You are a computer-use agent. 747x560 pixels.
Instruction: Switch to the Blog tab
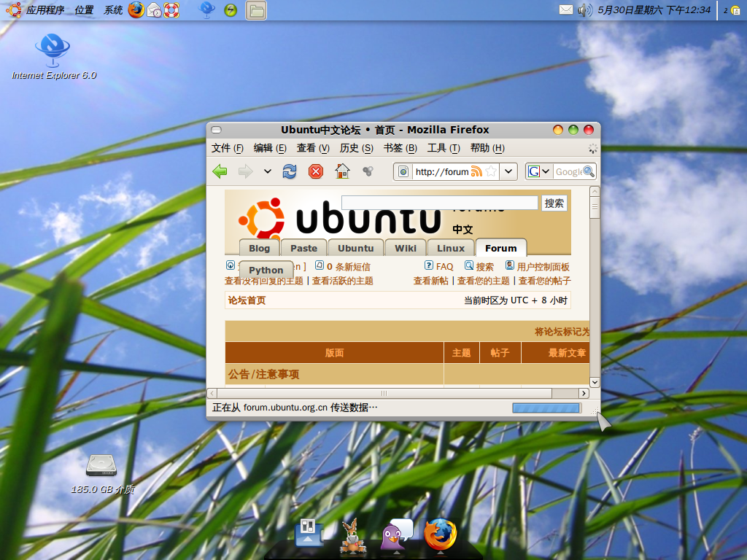pyautogui.click(x=259, y=248)
